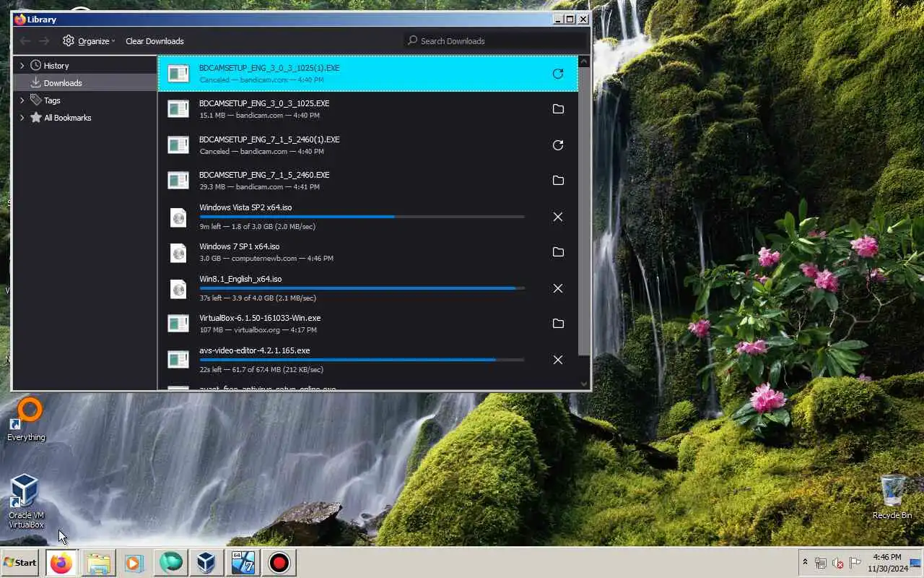Click the Windows Vista SP2 download progress bar
The image size is (924, 578).
(362, 217)
